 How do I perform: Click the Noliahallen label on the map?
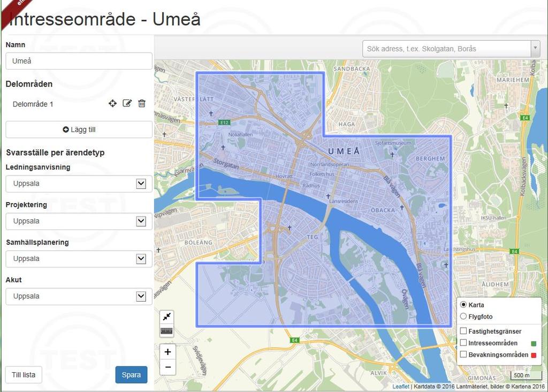[x=240, y=135]
